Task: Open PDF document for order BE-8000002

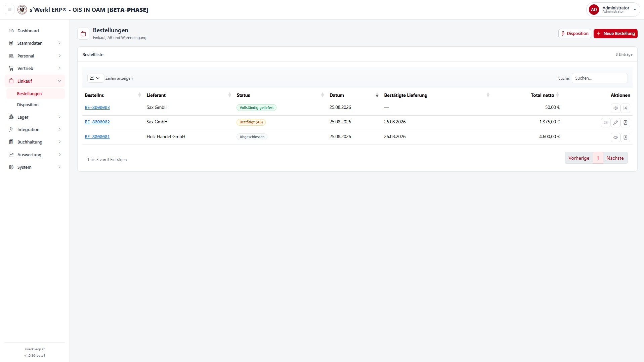Action: point(625,123)
